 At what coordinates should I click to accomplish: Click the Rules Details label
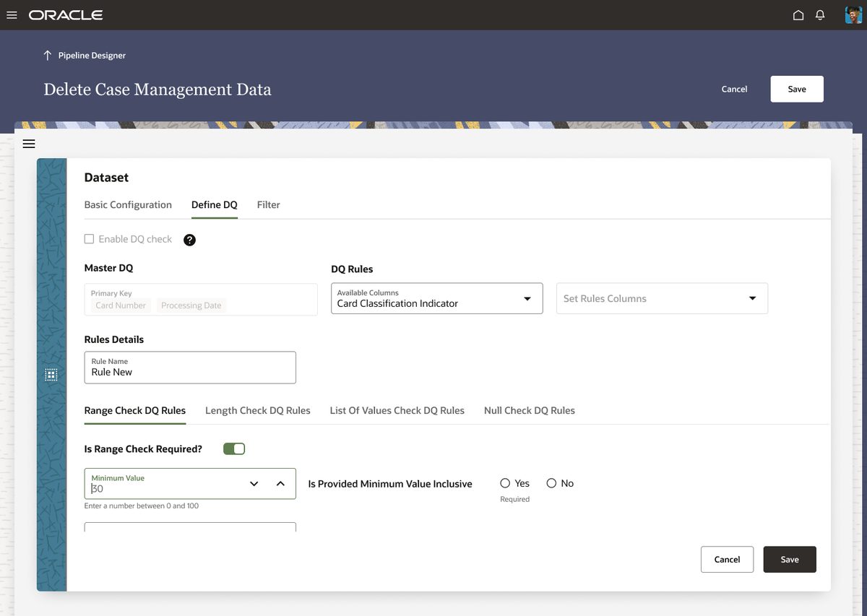click(113, 339)
